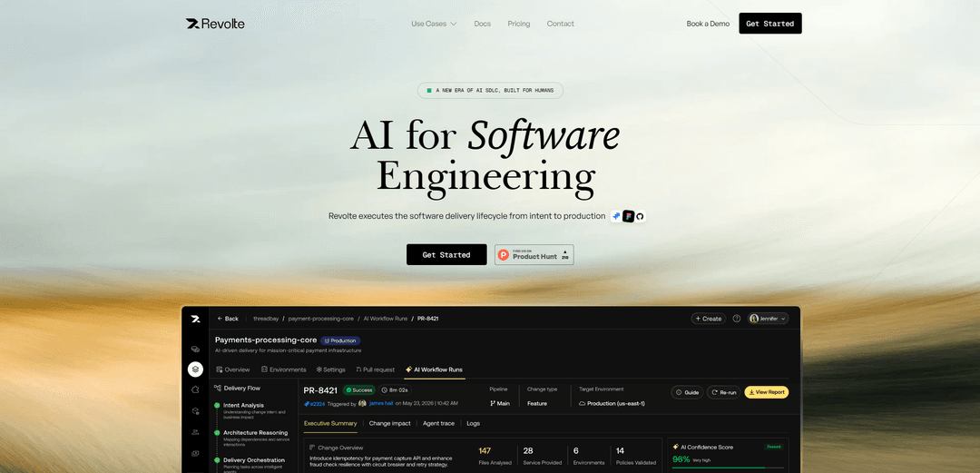Image resolution: width=980 pixels, height=473 pixels.
Task: Click the Revolte logo in the header
Action: coord(215,24)
